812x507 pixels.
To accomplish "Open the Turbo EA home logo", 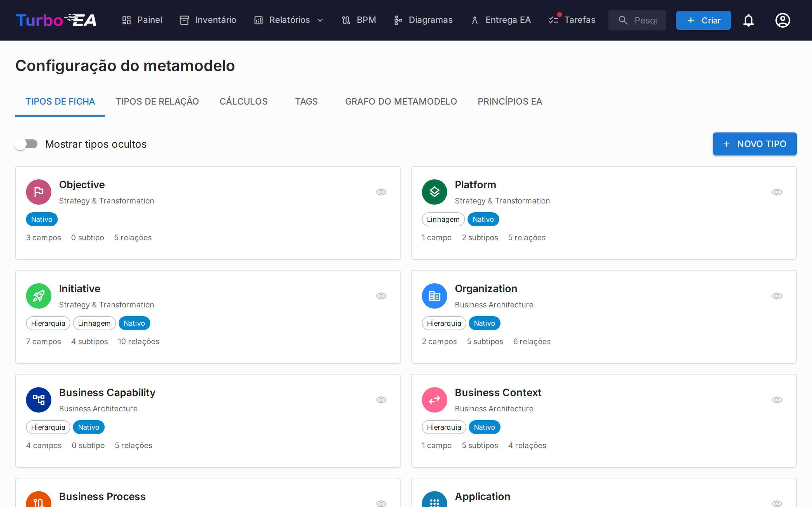I will [56, 20].
